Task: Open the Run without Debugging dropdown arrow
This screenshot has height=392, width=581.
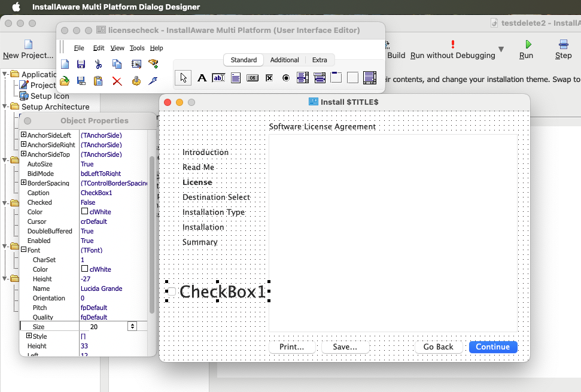Action: (501, 49)
